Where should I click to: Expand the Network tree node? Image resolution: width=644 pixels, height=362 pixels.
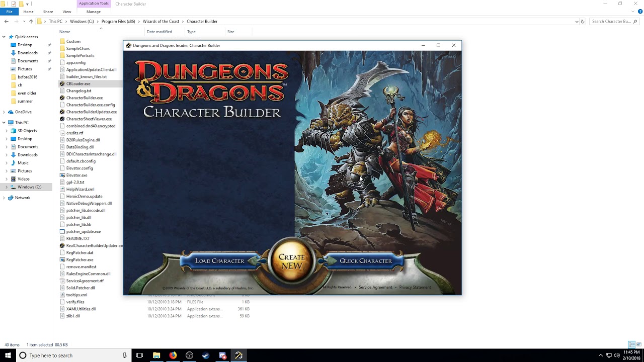[4, 198]
